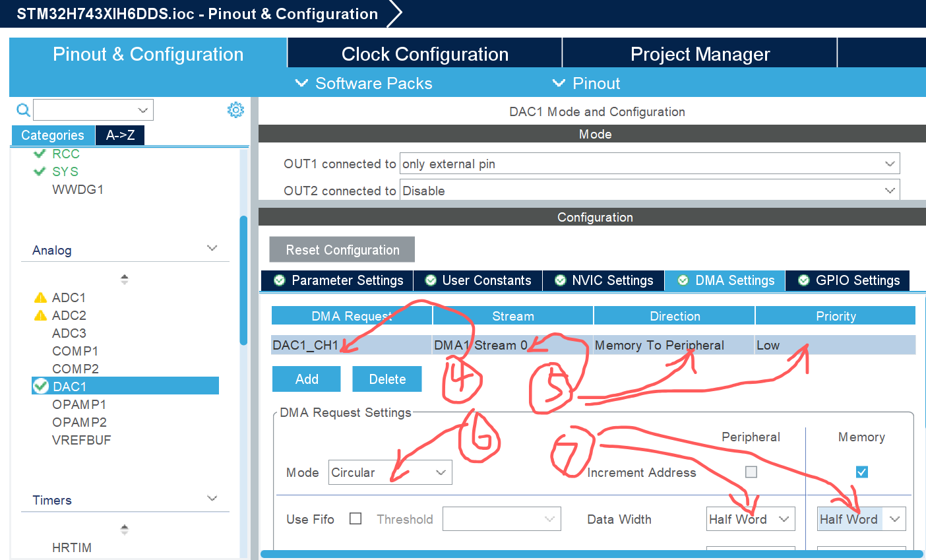The width and height of the screenshot is (926, 560).
Task: Select HRTIM under Timers
Action: 72,547
